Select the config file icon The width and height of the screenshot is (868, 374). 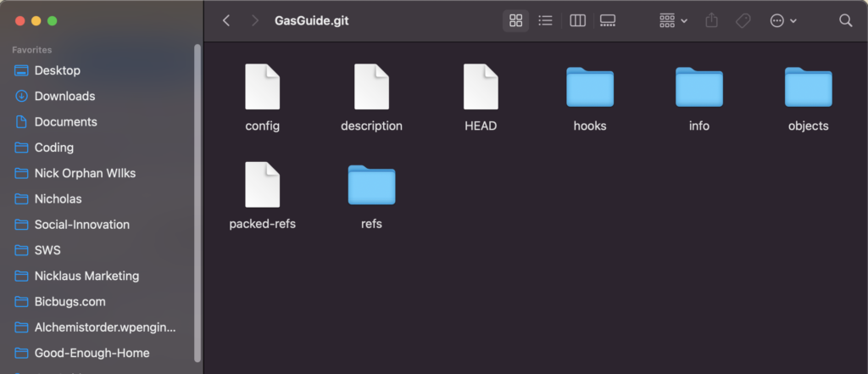point(262,87)
